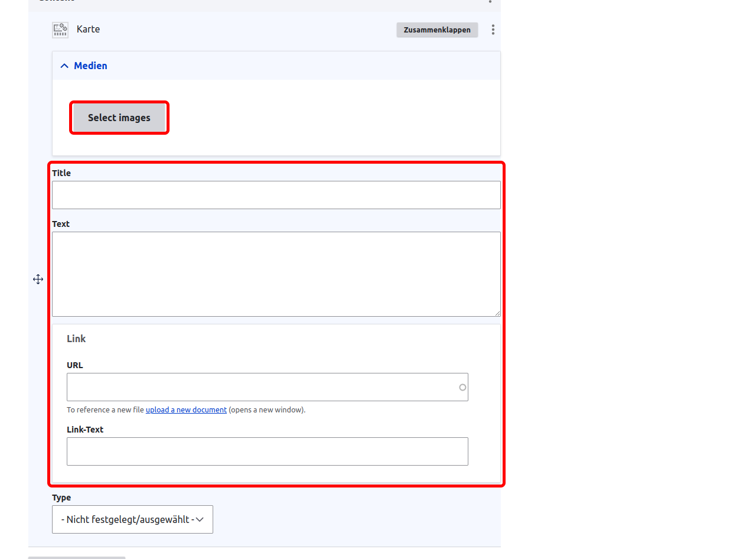Click the Link fieldset heading

[76, 339]
